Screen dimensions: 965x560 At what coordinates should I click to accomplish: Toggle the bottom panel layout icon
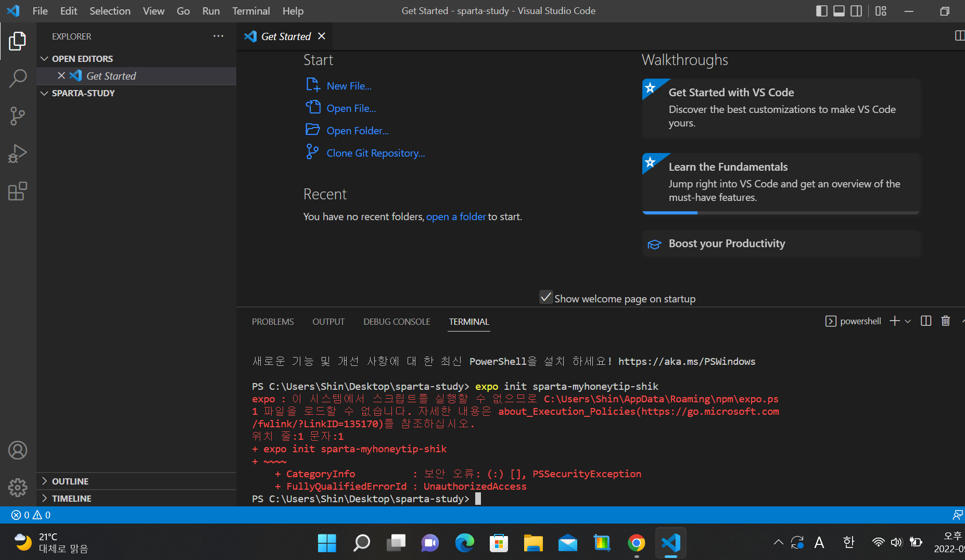(839, 11)
